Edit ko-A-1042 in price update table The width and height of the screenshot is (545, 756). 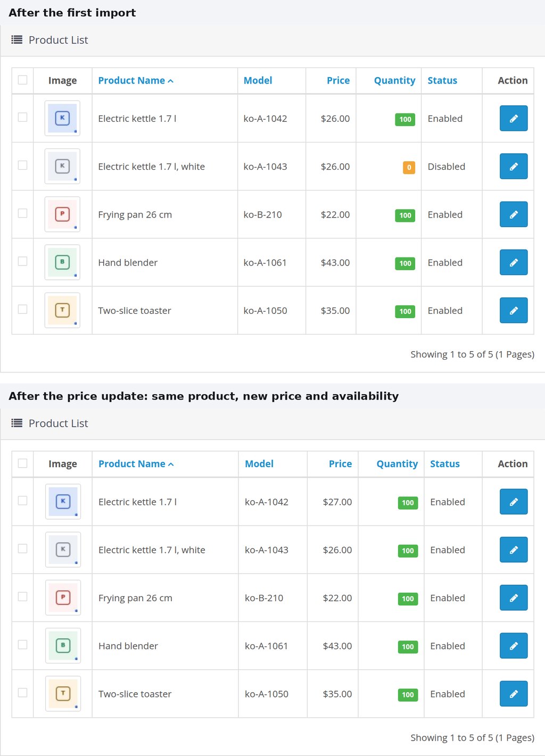514,502
